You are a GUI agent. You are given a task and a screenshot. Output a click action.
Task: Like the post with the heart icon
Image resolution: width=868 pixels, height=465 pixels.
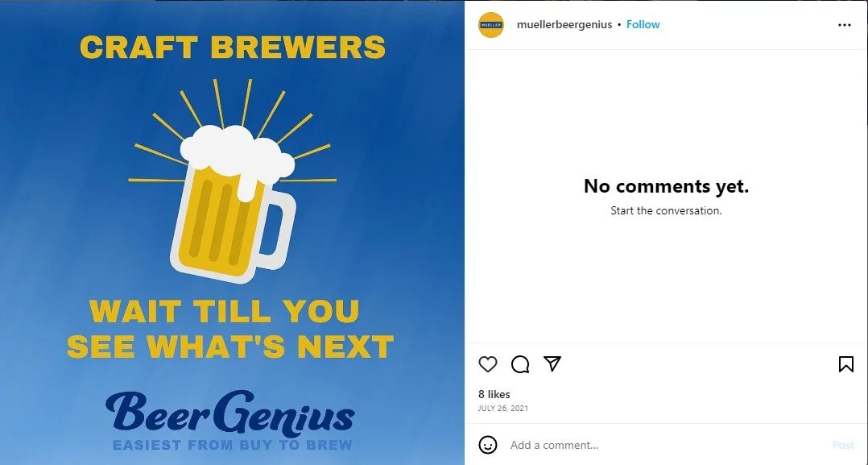click(488, 364)
